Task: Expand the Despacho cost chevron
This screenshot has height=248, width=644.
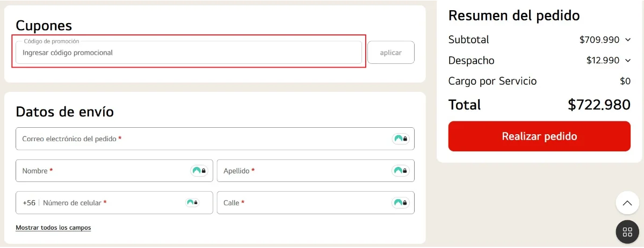Action: coord(628,61)
